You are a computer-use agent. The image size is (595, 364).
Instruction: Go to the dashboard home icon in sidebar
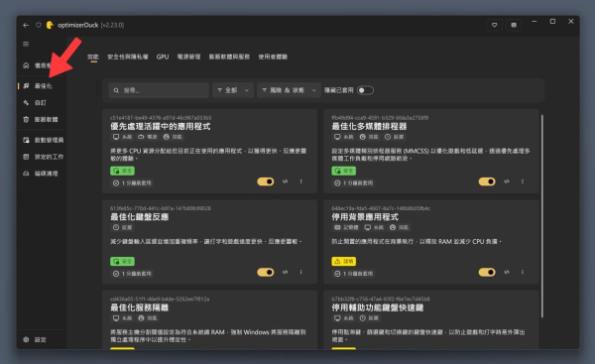pos(26,65)
